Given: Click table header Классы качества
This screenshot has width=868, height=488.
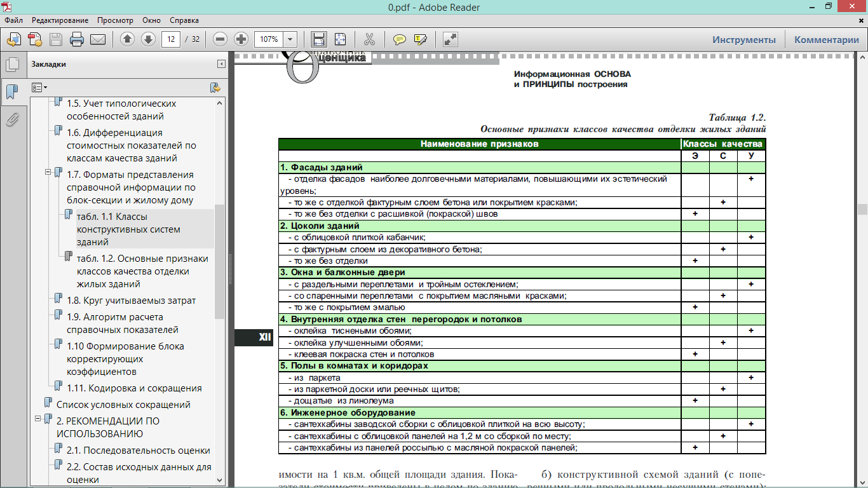Looking at the screenshot, I should coord(722,144).
